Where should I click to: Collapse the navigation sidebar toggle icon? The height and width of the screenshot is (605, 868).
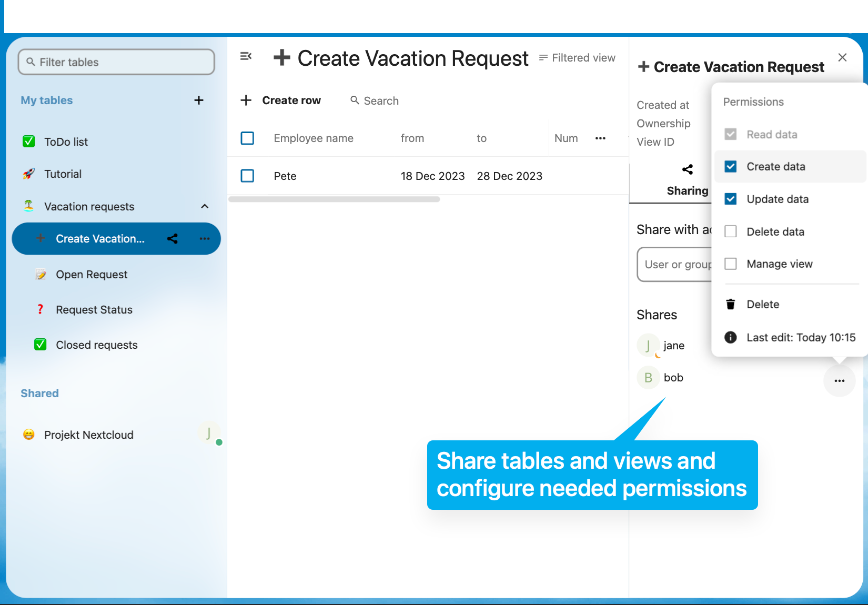tap(246, 56)
